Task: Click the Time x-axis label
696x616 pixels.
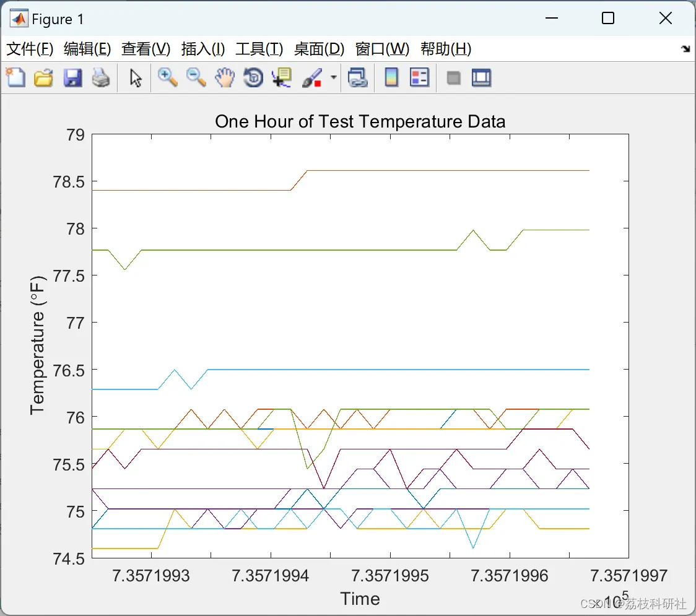Action: pyautogui.click(x=360, y=599)
